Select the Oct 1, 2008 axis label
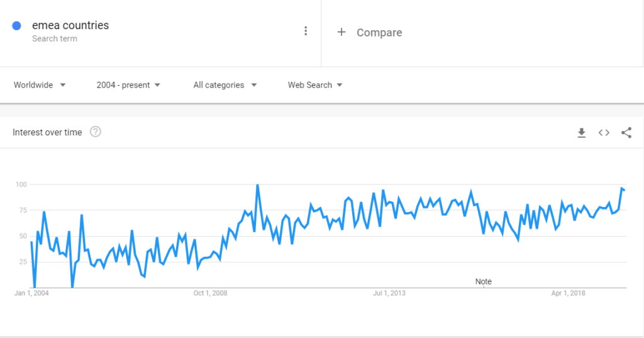 (x=210, y=293)
